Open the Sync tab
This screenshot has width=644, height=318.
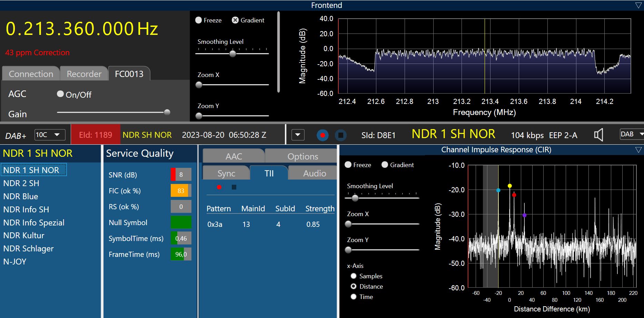coord(226,173)
